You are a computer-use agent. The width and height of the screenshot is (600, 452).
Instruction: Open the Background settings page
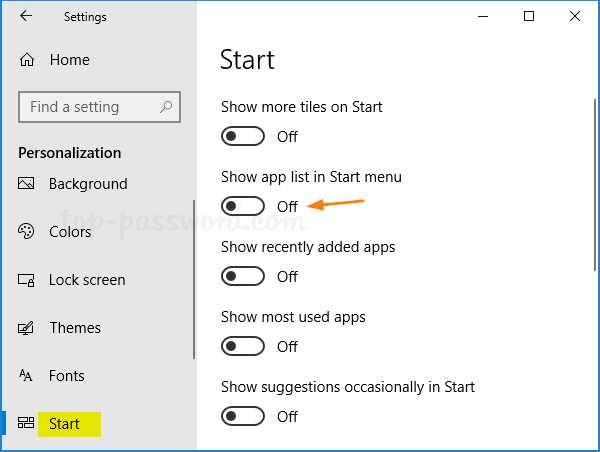click(x=88, y=184)
